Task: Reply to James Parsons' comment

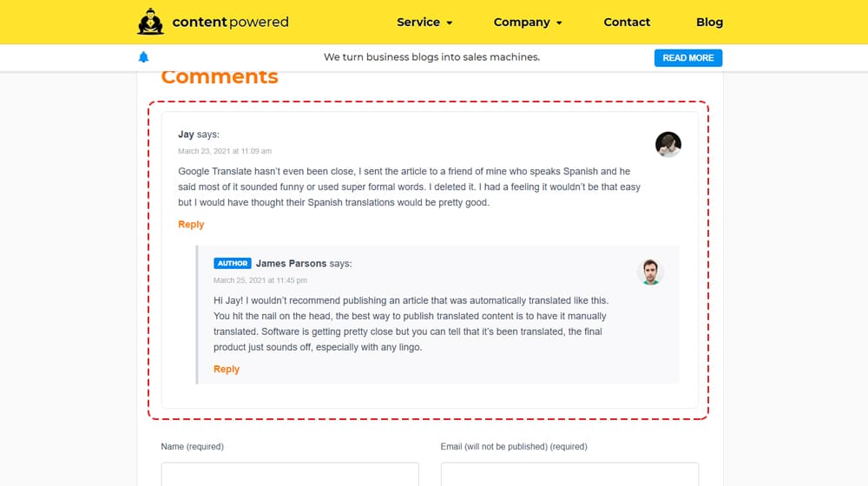Action: pos(227,369)
